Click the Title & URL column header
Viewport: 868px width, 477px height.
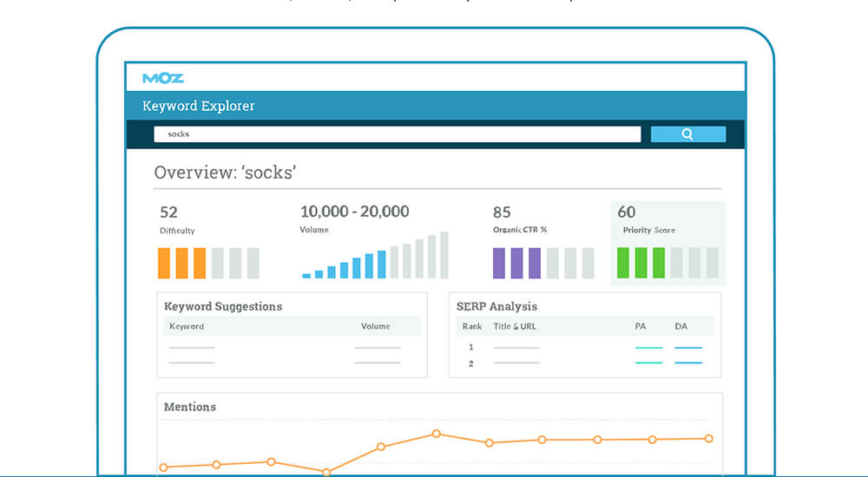click(515, 326)
